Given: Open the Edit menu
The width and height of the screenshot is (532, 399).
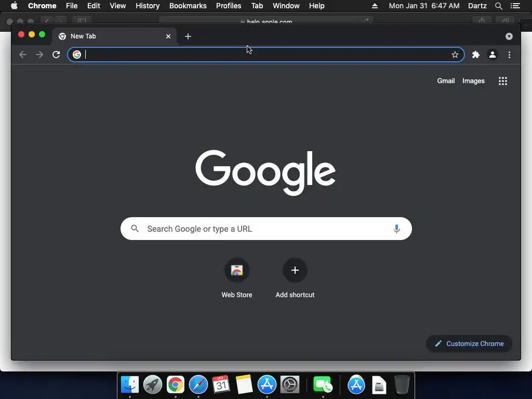Looking at the screenshot, I should [94, 6].
